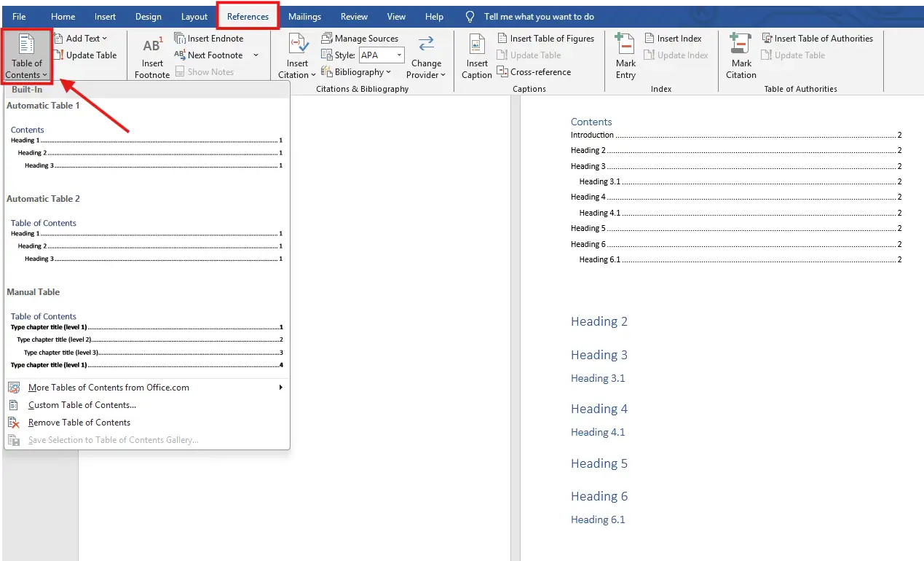Click the Heading 6.1 entry in Contents
The image size is (924, 561).
click(741, 259)
